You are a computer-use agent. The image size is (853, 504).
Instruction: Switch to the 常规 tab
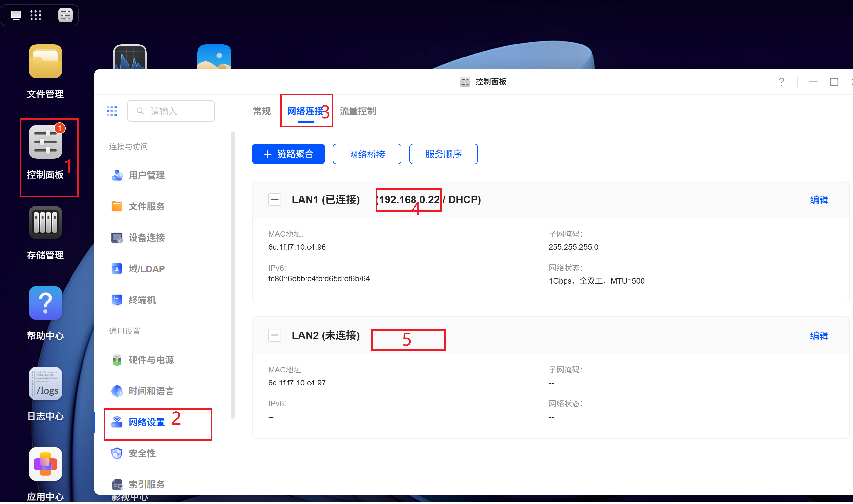261,111
